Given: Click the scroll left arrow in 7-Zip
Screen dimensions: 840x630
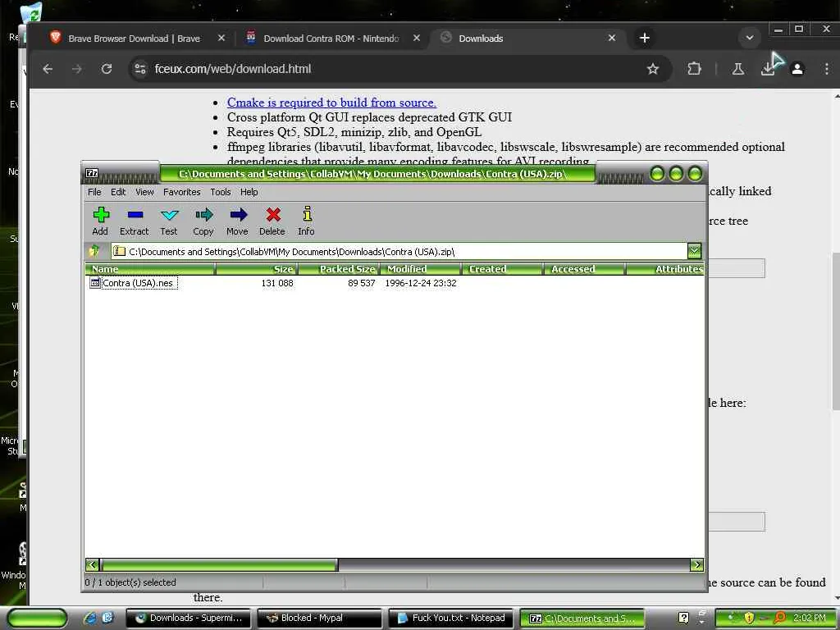Looking at the screenshot, I should click(92, 564).
